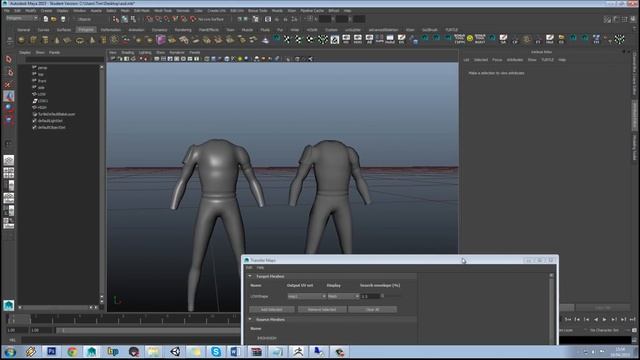Screen dimensions: 640x360
Task: Switch to four view layout
Action: click(9, 173)
